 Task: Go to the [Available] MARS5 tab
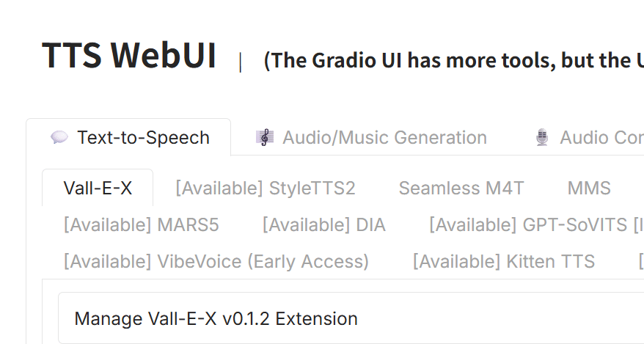[142, 224]
